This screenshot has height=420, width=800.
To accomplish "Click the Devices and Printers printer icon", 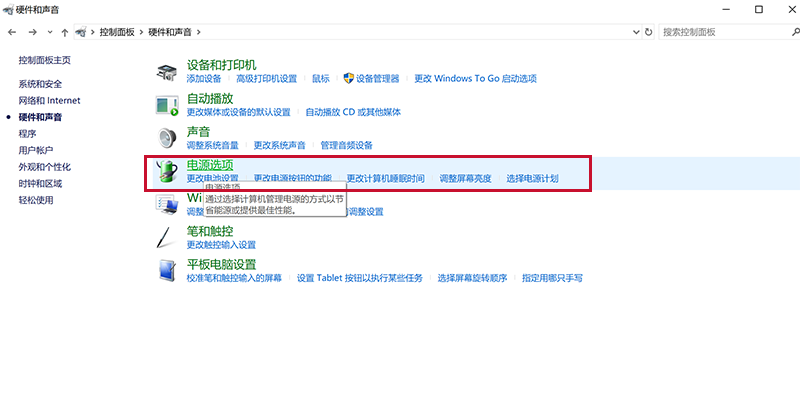I will [166, 72].
